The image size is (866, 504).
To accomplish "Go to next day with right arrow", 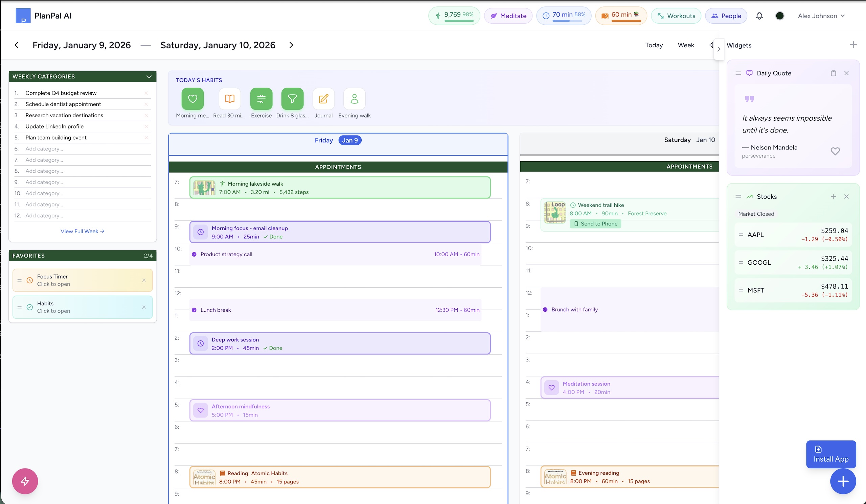I will click(x=291, y=45).
